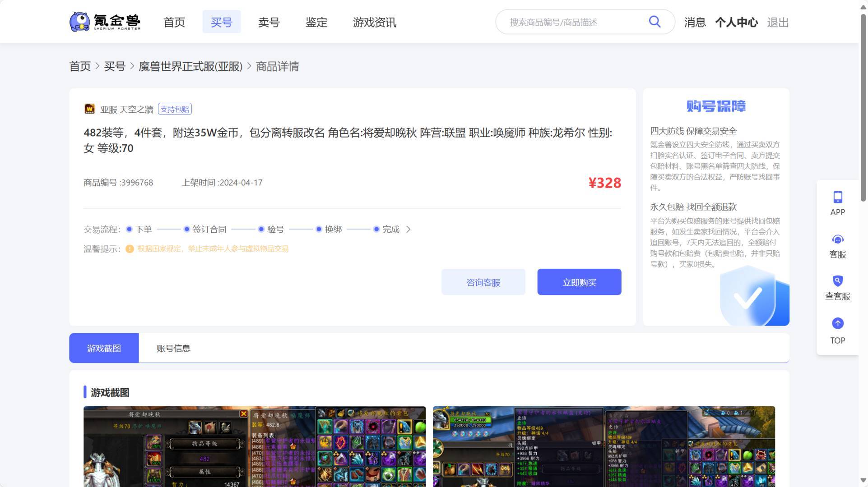The width and height of the screenshot is (868, 487).
Task: Click the 验号 step
Action: pyautogui.click(x=271, y=230)
